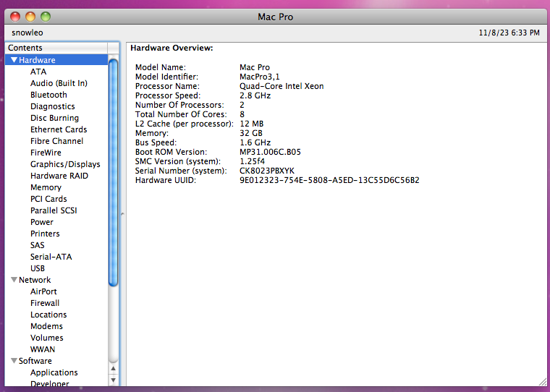The height and width of the screenshot is (392, 550).
Task: Click the green zoom window button
Action: click(x=46, y=17)
